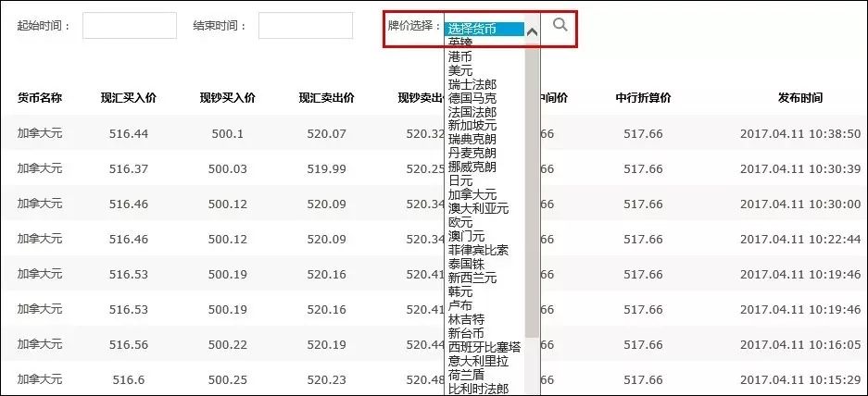Choose 挪威克朗 from currency list
Image resolution: width=868 pixels, height=396 pixels.
point(472,167)
